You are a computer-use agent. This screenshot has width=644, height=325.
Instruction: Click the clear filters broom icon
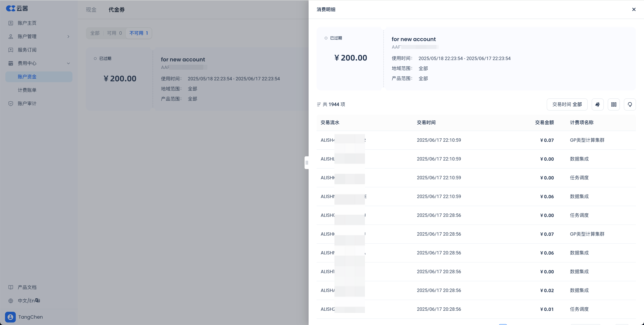598,104
